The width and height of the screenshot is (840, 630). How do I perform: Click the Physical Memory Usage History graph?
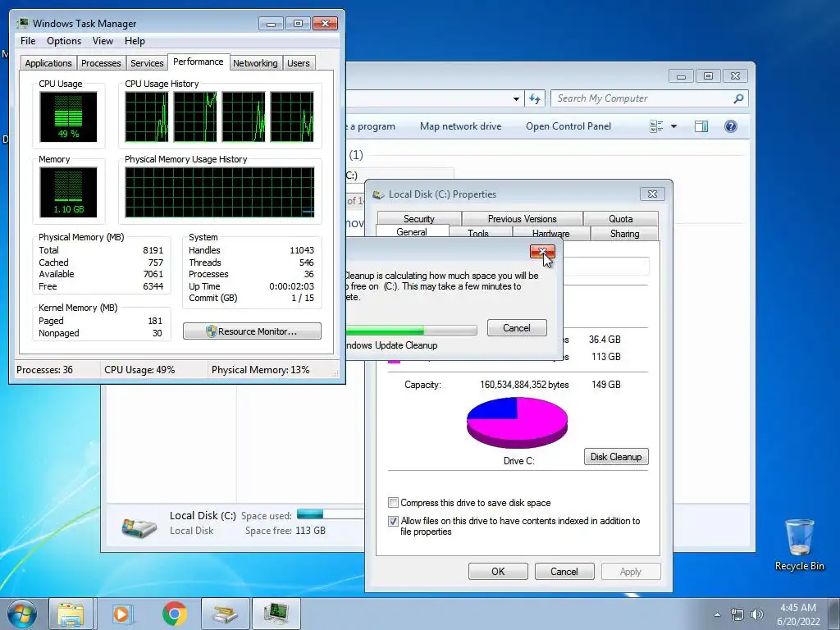tap(220, 192)
